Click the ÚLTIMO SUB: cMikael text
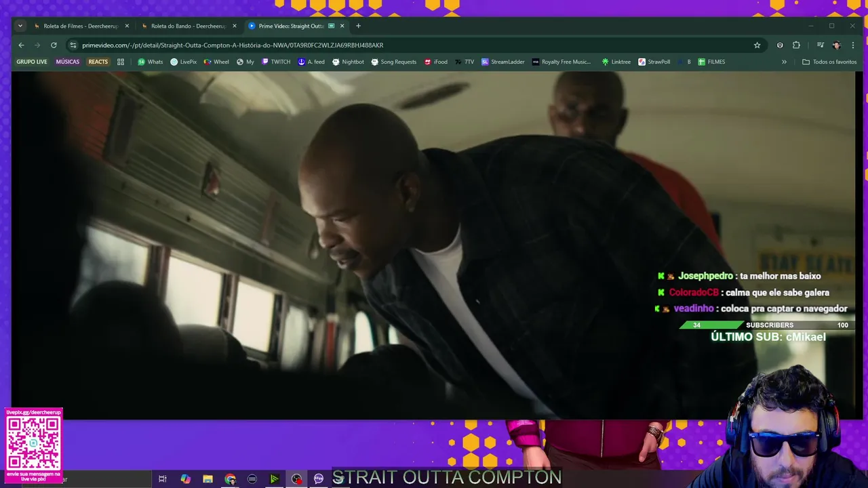Viewport: 868px width, 488px height. coord(768,337)
